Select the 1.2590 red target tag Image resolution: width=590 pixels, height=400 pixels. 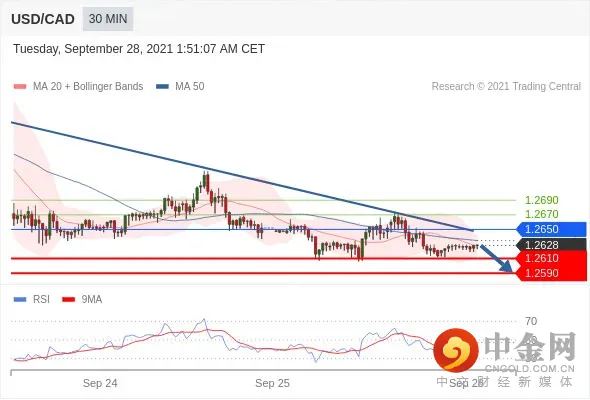[551, 273]
